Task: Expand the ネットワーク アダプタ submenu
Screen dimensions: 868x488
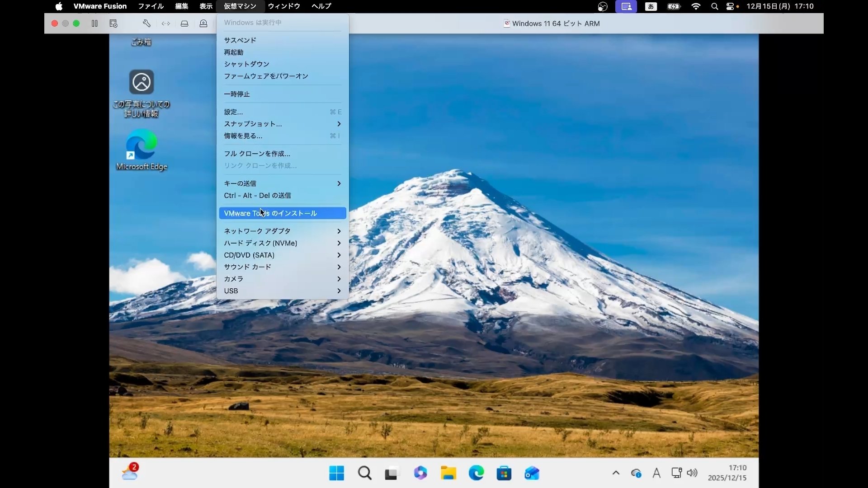Action: 257,230
